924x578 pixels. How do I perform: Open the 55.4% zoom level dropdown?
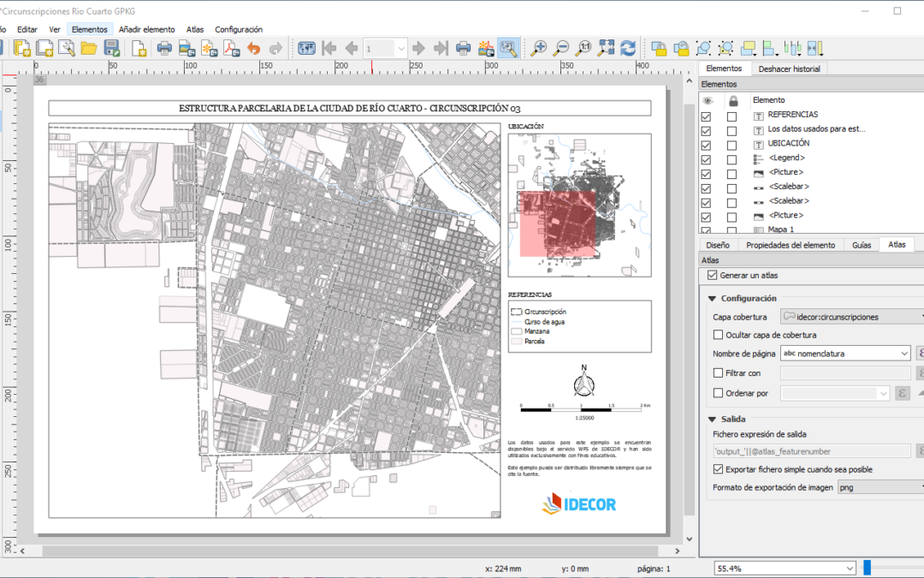[x=785, y=569]
